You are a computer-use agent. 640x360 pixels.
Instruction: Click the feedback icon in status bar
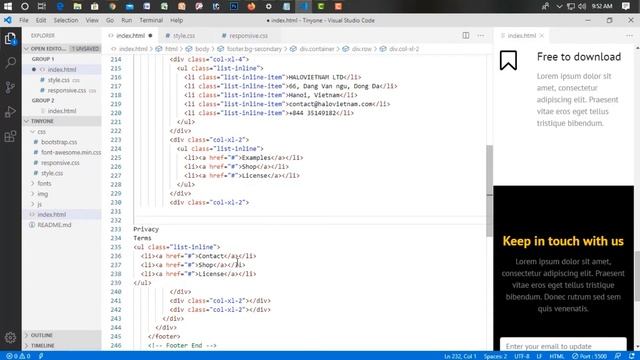618,356
